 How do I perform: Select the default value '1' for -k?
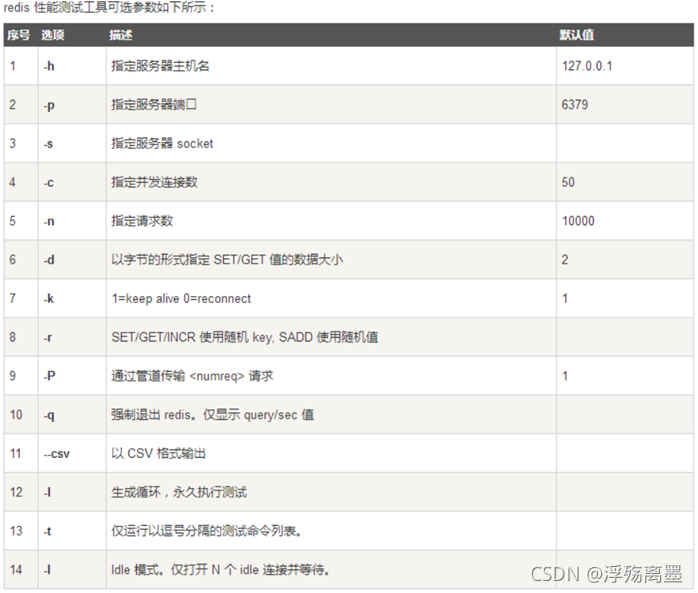coord(565,298)
